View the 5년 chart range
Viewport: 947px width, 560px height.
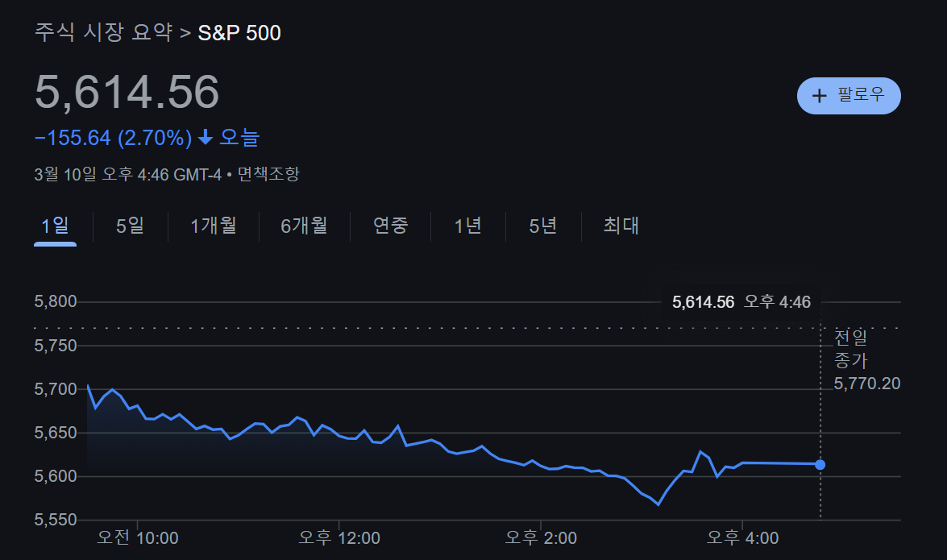[x=542, y=226]
